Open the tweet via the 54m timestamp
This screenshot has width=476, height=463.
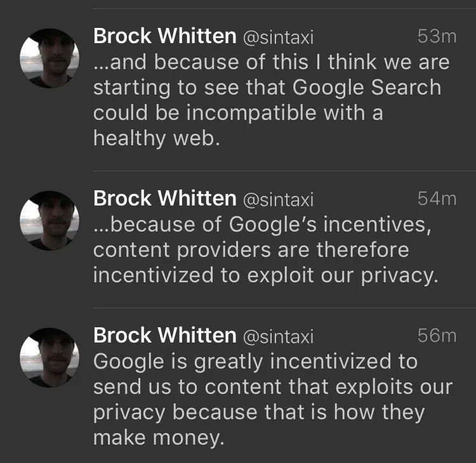click(437, 199)
